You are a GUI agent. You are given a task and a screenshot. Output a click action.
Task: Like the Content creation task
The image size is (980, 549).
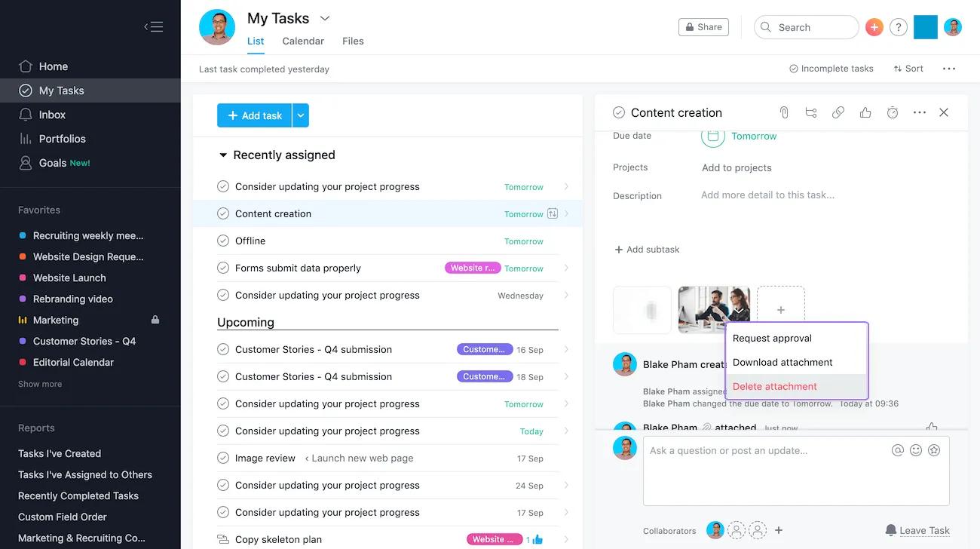(x=865, y=112)
